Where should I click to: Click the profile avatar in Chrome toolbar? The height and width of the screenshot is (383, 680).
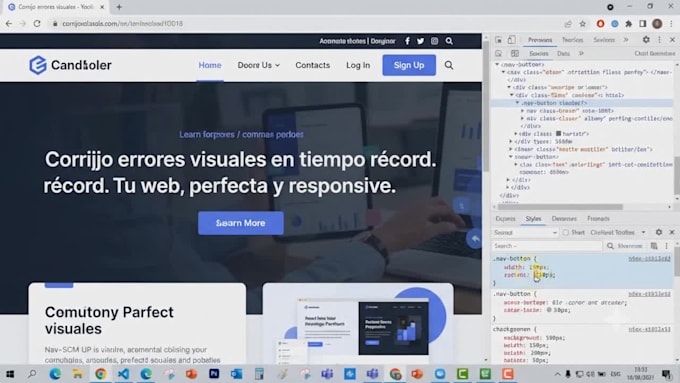657,23
